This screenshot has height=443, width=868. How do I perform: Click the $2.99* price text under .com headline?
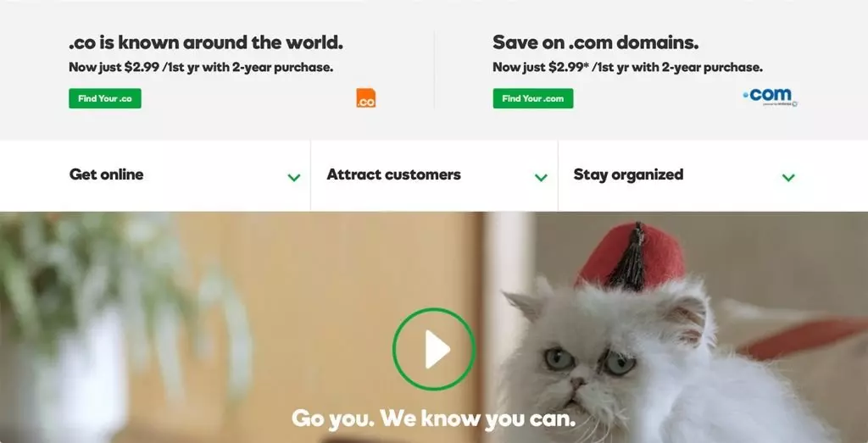click(x=569, y=68)
